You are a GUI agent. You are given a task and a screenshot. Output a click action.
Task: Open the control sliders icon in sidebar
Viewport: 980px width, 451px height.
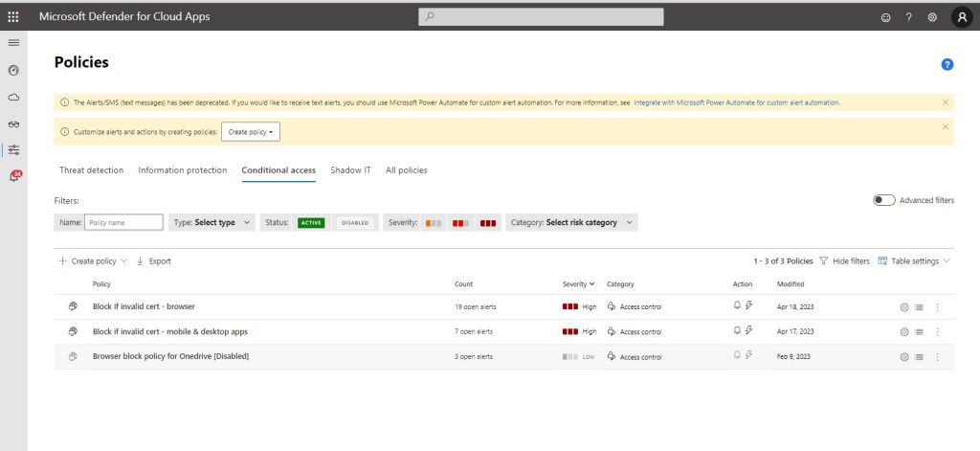click(x=13, y=150)
